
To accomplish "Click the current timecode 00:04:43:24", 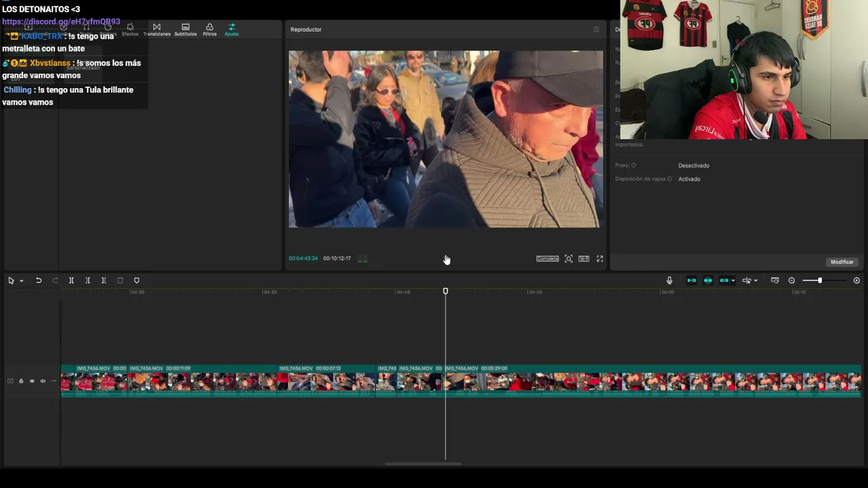I will coord(303,258).
